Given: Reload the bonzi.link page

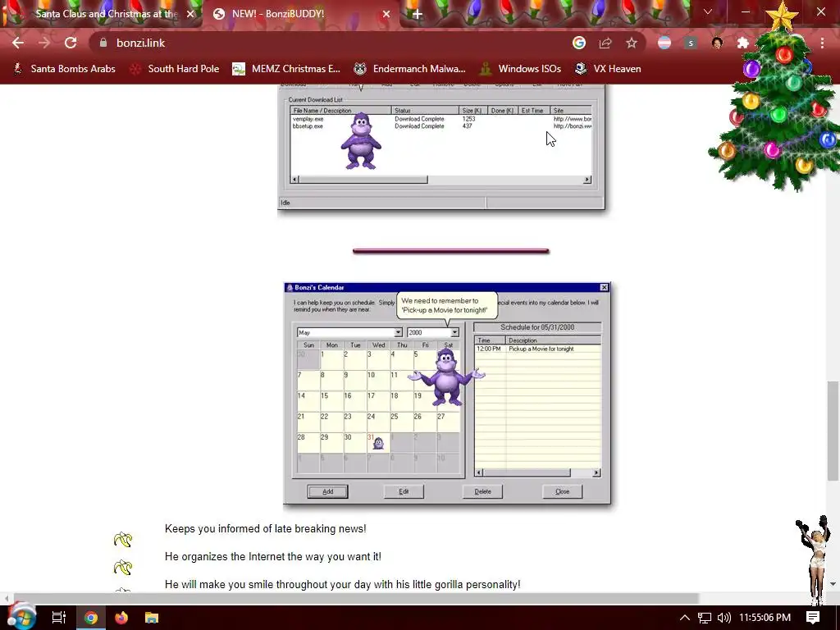Looking at the screenshot, I should [x=71, y=43].
